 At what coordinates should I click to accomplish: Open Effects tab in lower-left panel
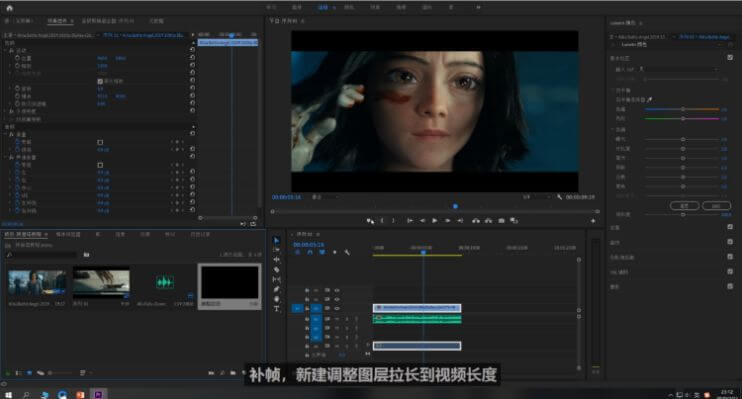tap(145, 234)
